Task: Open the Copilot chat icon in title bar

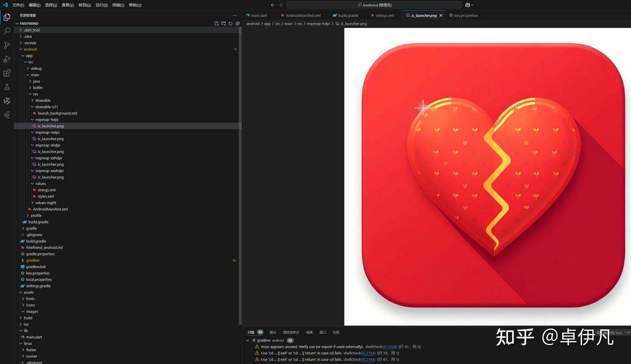Action: [x=468, y=5]
